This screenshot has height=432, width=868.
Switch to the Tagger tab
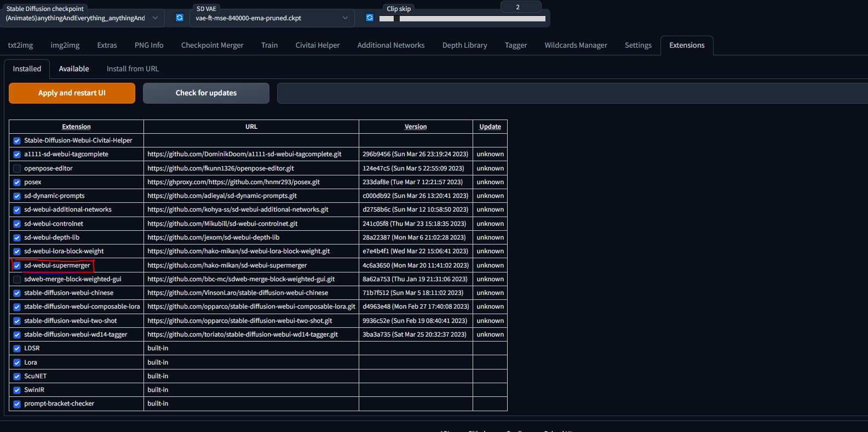point(516,46)
